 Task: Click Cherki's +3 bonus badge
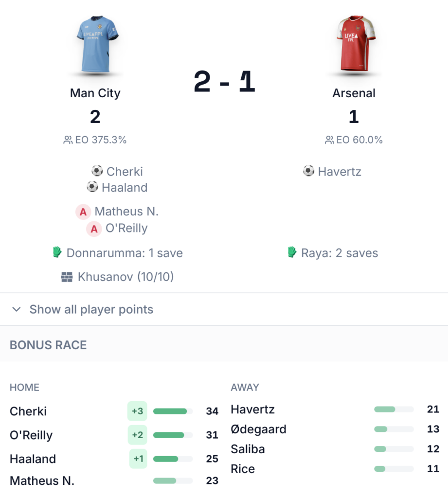[137, 411]
